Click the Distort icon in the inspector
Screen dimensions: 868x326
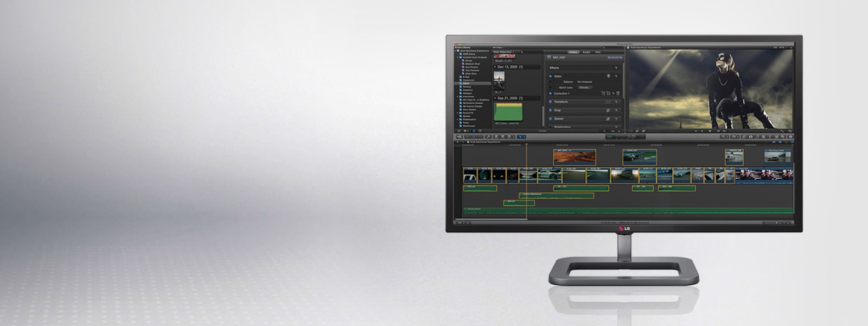coord(608,118)
